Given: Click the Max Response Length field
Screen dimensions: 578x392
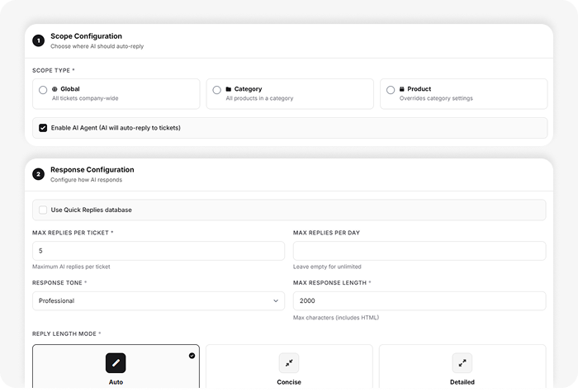Looking at the screenshot, I should pos(419,300).
